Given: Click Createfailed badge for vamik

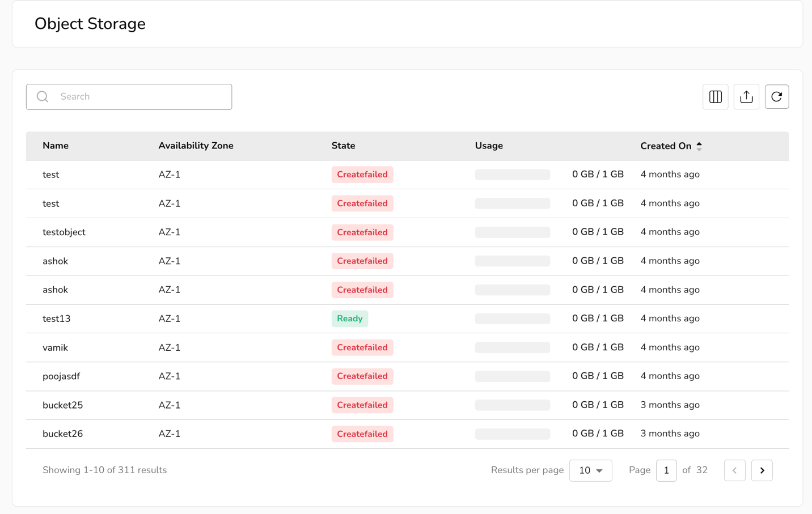Looking at the screenshot, I should tap(362, 347).
